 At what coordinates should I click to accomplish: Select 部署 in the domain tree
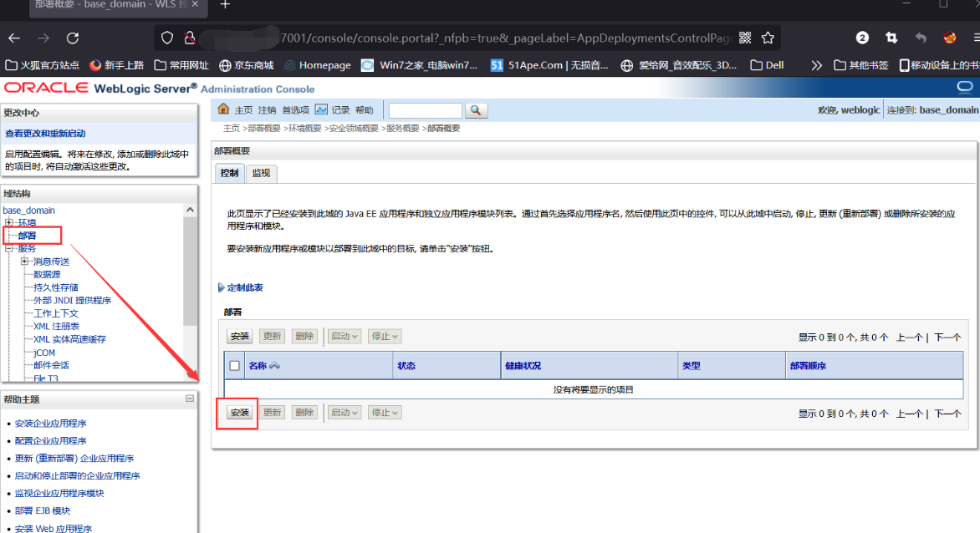(27, 236)
